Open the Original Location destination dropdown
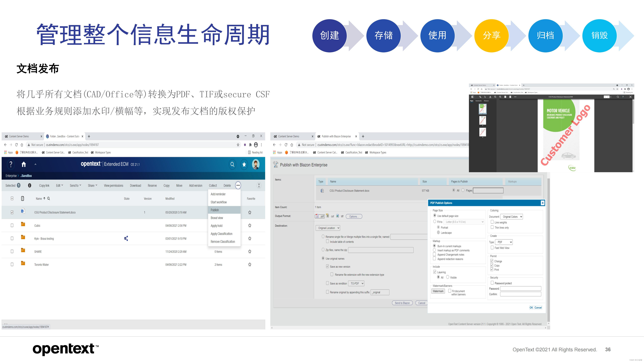644x362 pixels. tap(328, 228)
